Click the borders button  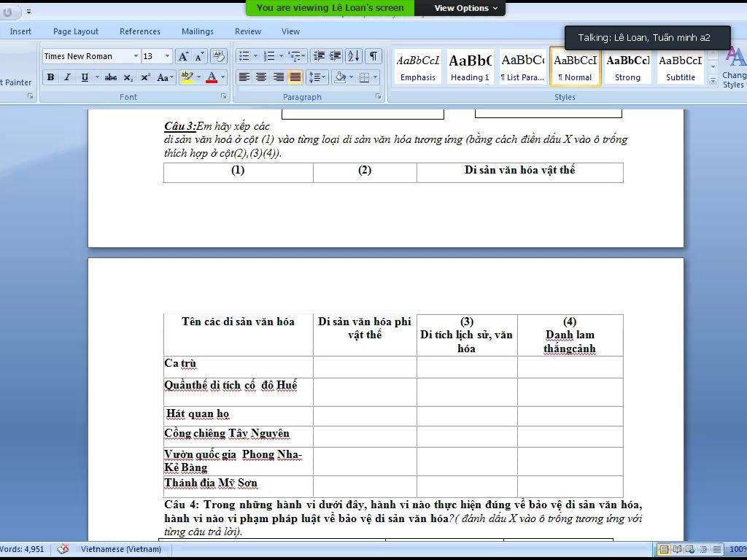(x=365, y=77)
